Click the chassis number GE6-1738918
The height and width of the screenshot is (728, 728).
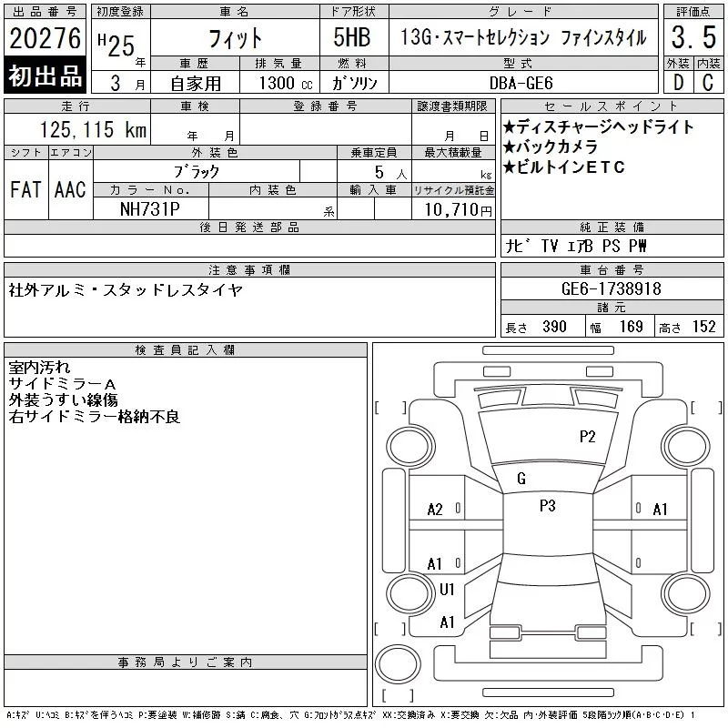tap(611, 288)
